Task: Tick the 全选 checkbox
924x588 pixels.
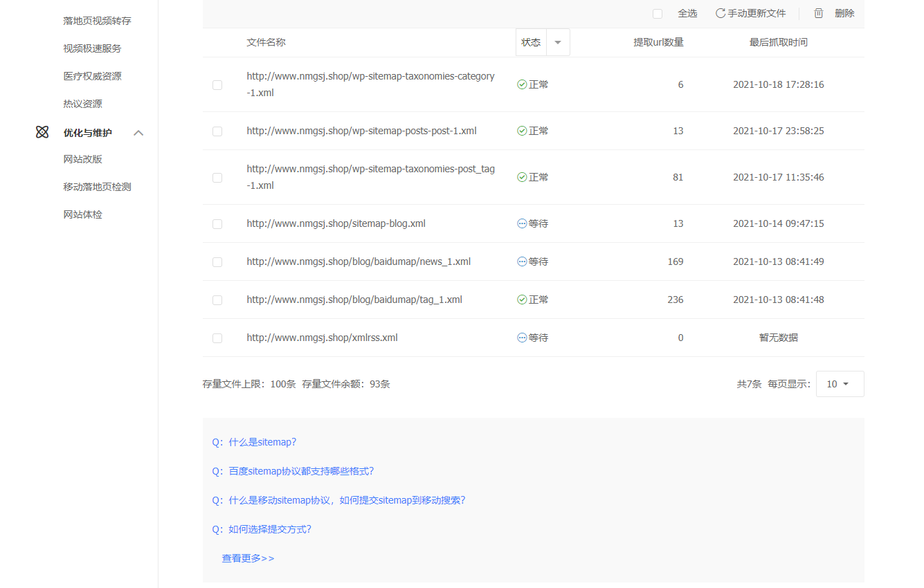Action: click(658, 14)
